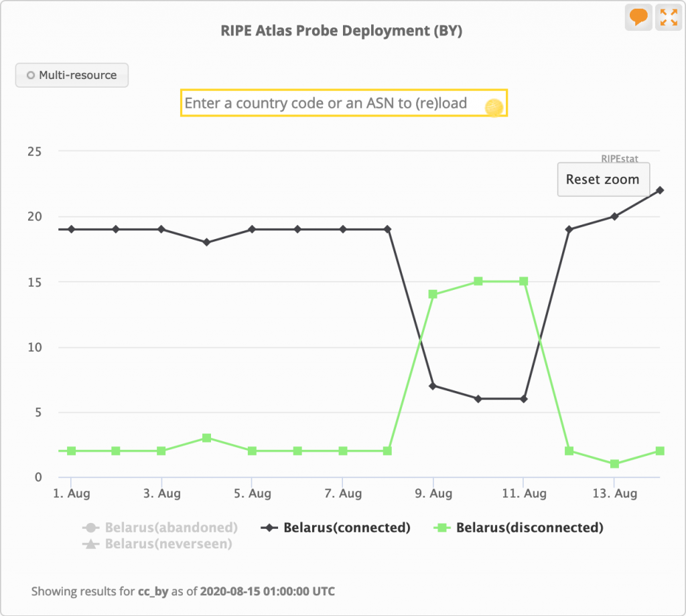Select connected point on 11. Aug
The image size is (686, 616).
tap(524, 399)
